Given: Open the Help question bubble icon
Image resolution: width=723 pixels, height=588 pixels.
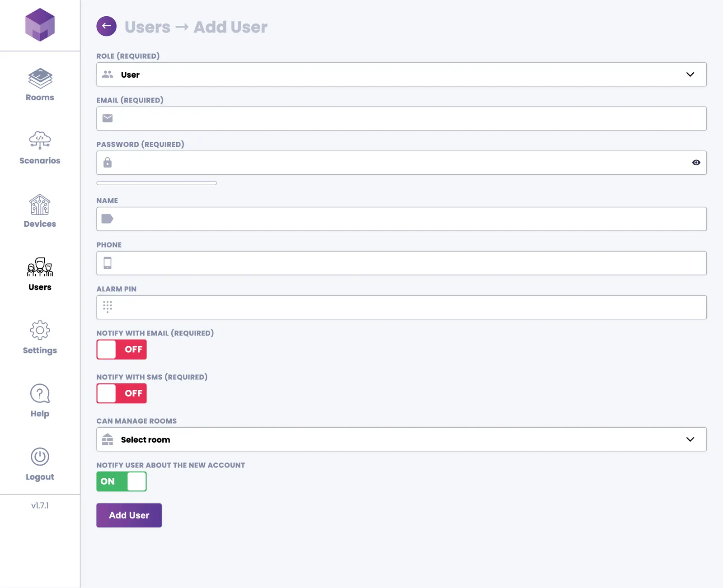Looking at the screenshot, I should (x=40, y=394).
